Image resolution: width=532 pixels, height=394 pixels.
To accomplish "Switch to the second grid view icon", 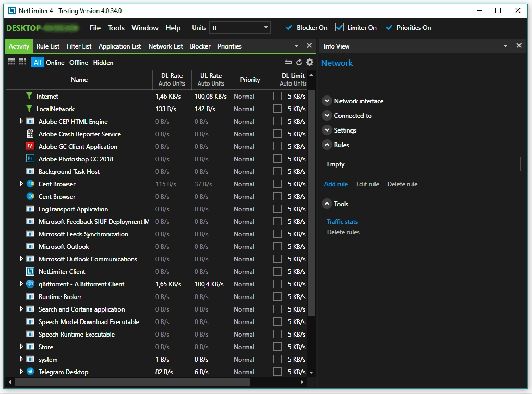I will click(22, 62).
